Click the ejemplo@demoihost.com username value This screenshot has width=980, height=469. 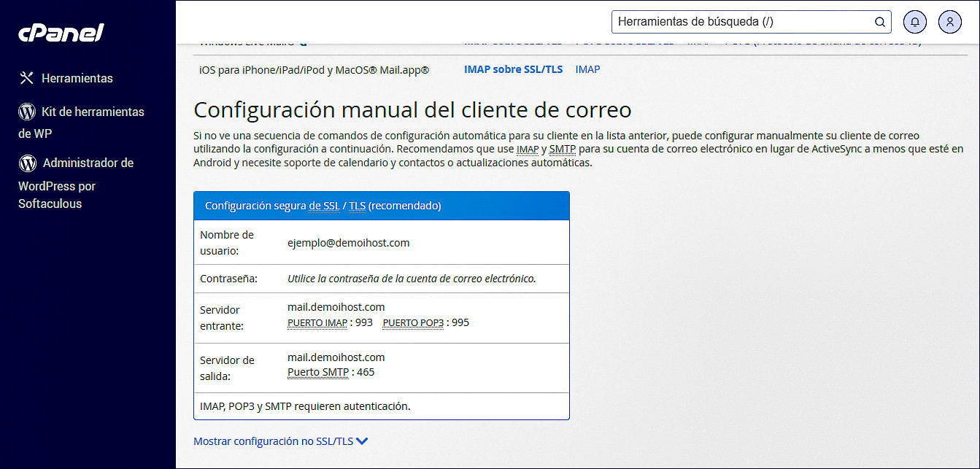click(348, 243)
